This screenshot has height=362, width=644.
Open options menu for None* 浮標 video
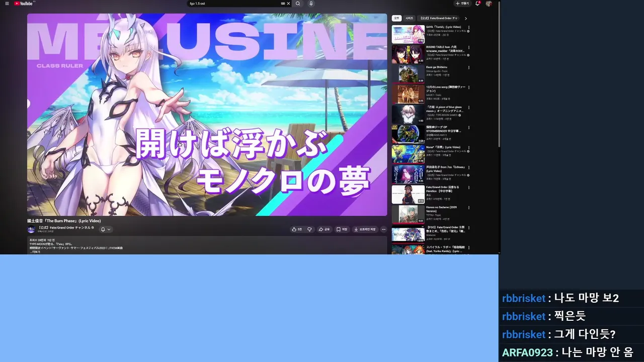[468, 148]
